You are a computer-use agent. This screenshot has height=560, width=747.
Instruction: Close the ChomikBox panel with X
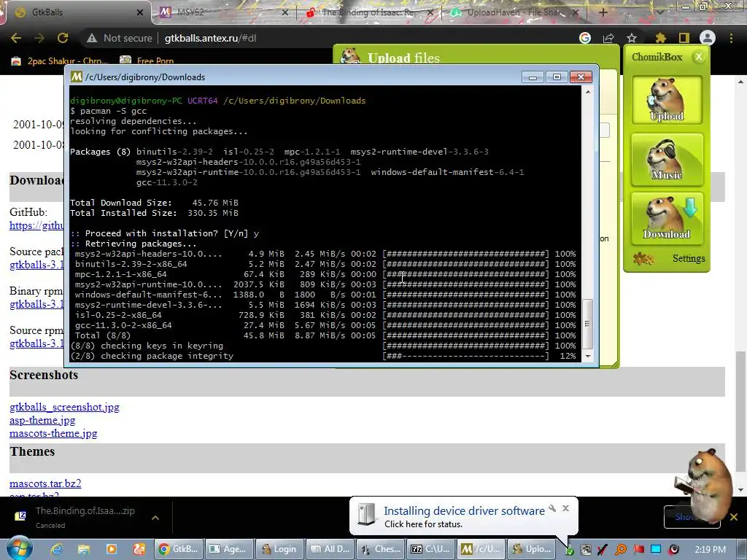[x=699, y=57]
